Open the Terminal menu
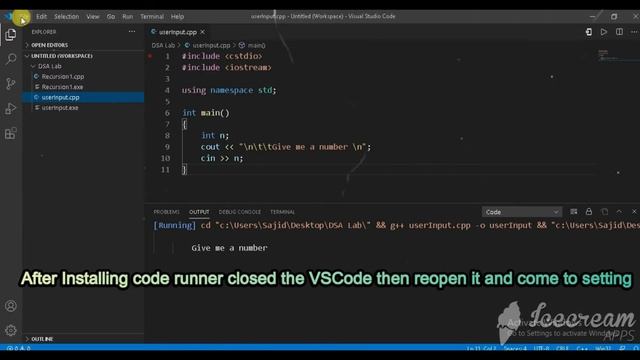The width and height of the screenshot is (640, 360). click(152, 17)
